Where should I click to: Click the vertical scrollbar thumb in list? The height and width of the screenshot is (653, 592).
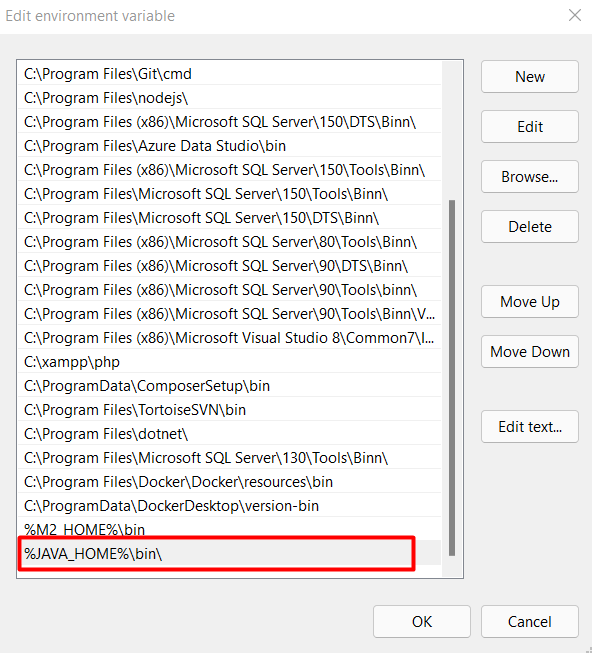click(x=452, y=378)
